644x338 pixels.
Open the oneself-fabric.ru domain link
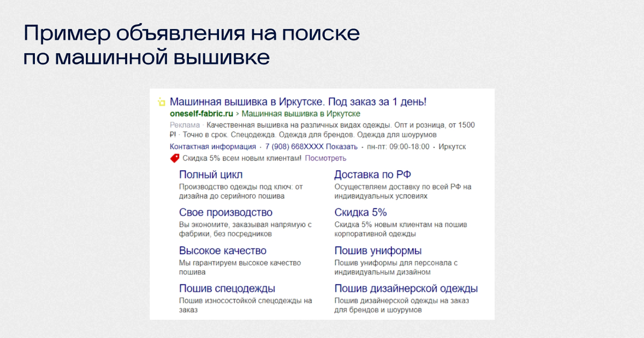coord(201,114)
